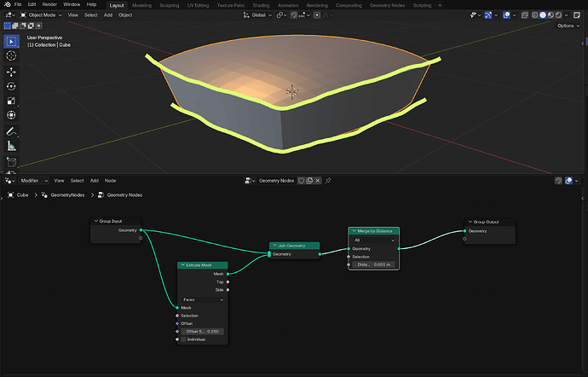Image resolution: width=588 pixels, height=377 pixels.
Task: Pick the Add Cube tool
Action: (x=11, y=162)
